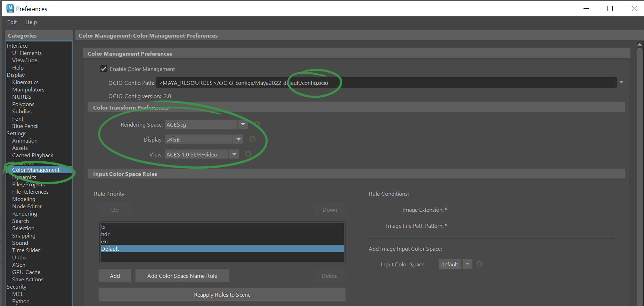The width and height of the screenshot is (644, 306).
Task: Select Blue Pencil category
Action: point(25,126)
